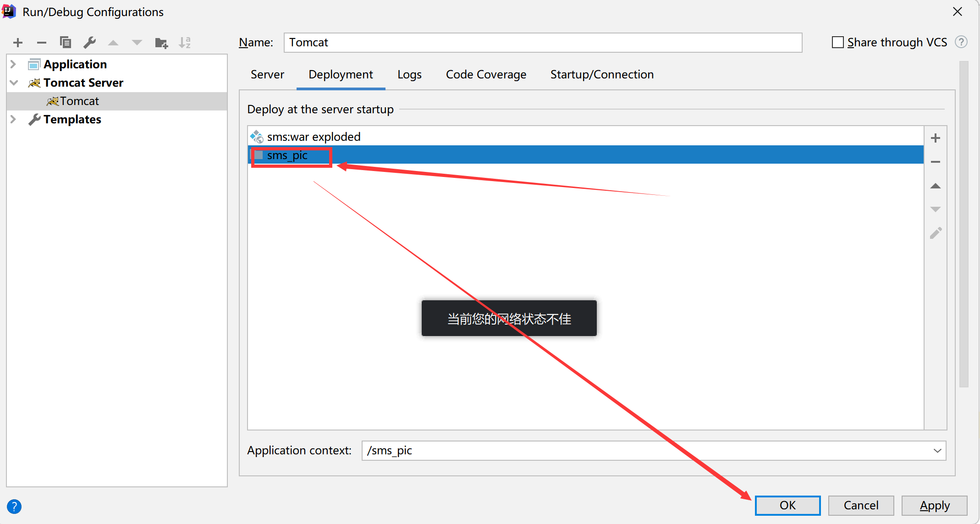Open edit templates wrench icon

click(x=89, y=43)
